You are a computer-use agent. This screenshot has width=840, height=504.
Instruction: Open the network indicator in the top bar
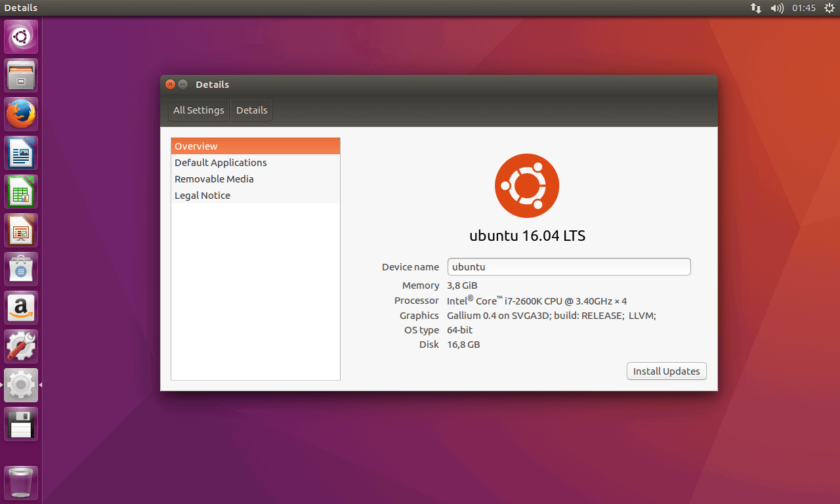pos(755,8)
